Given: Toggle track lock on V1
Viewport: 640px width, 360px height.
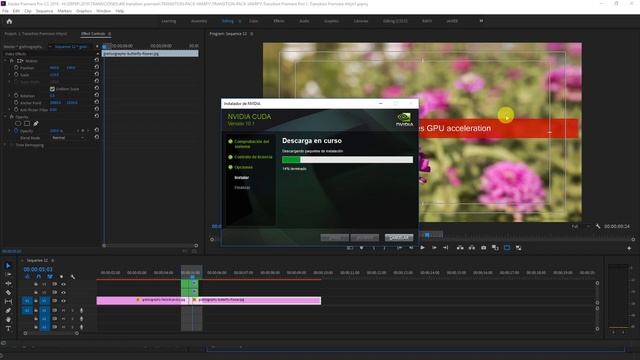Looking at the screenshot, I should click(36, 301).
